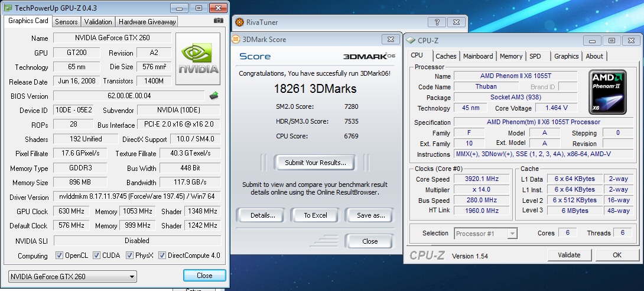Screen dimensions: 644x291
Task: Click the Driver Version field in GPU-Z
Action: (136, 196)
